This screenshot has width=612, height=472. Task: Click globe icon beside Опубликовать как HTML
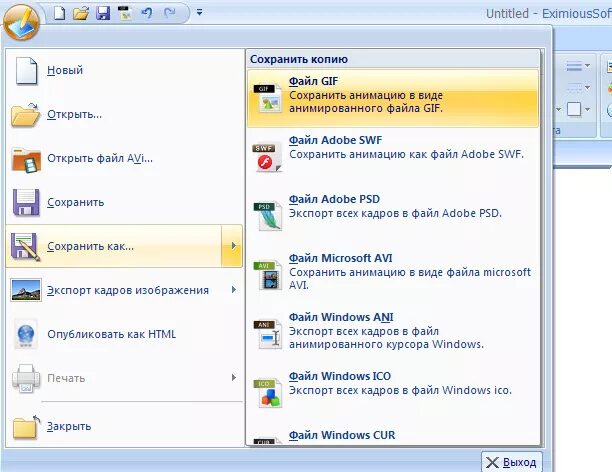(x=26, y=334)
